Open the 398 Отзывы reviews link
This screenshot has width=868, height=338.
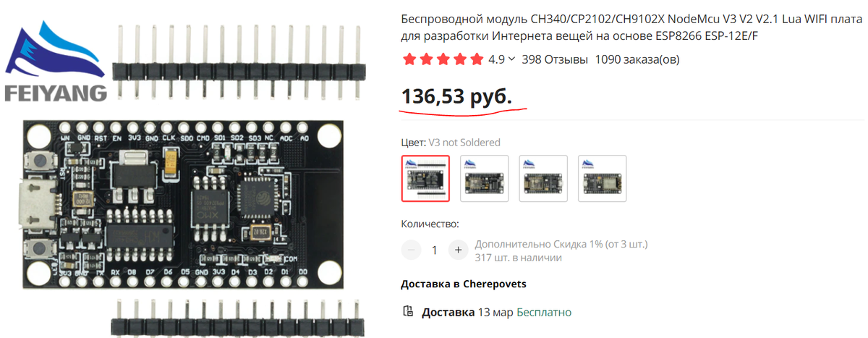[x=555, y=59]
